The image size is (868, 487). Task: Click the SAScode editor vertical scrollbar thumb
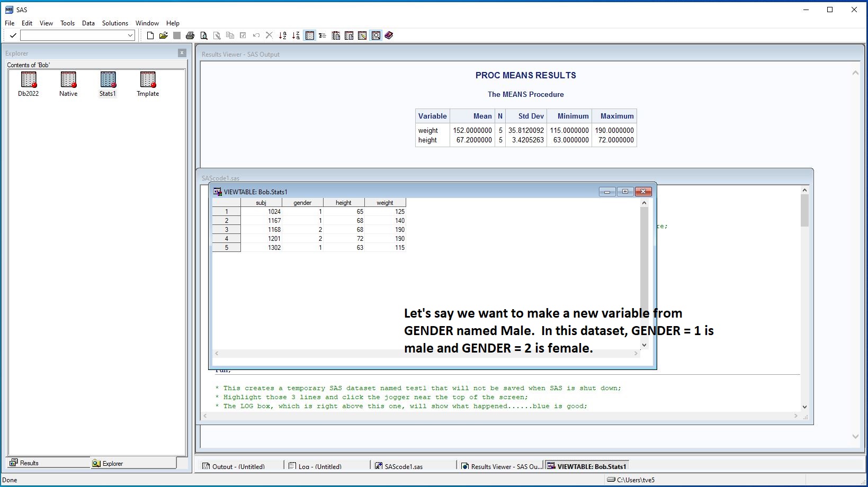804,211
